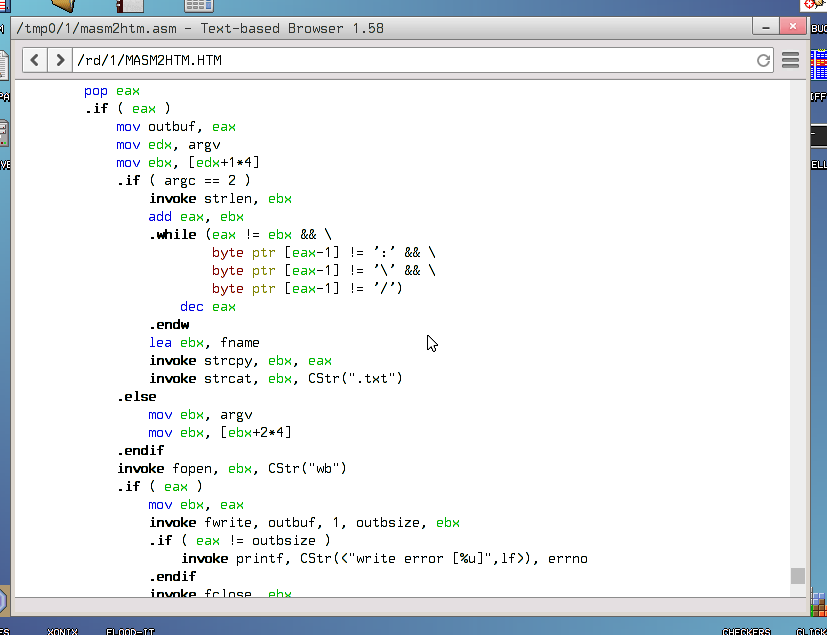Image resolution: width=827 pixels, height=635 pixels.
Task: Click the back navigation arrow
Action: click(35, 61)
